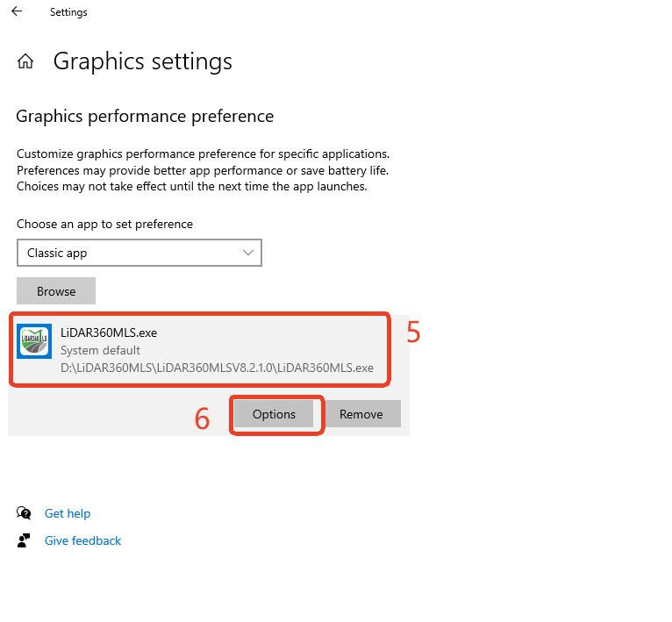This screenshot has height=622, width=672.
Task: Open the Classic app combo box
Action: [x=139, y=253]
